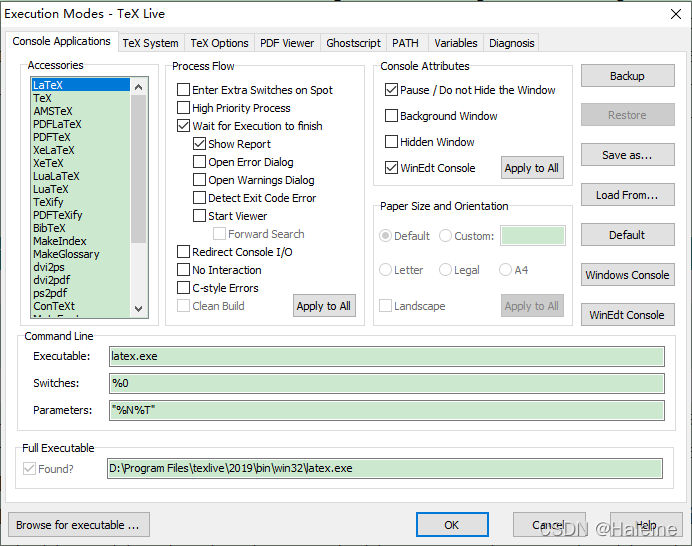Click the Full Executable path field
Viewport: 692px width, 546px height.
click(385, 468)
